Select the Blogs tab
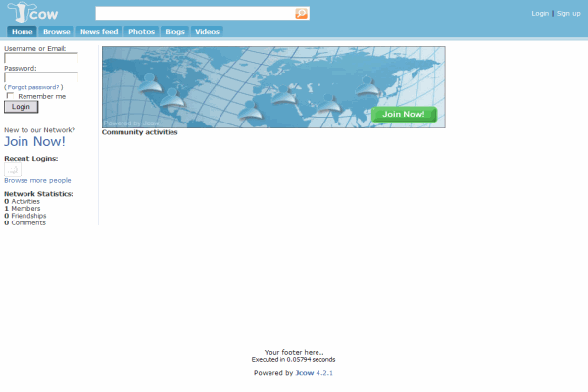 click(174, 32)
